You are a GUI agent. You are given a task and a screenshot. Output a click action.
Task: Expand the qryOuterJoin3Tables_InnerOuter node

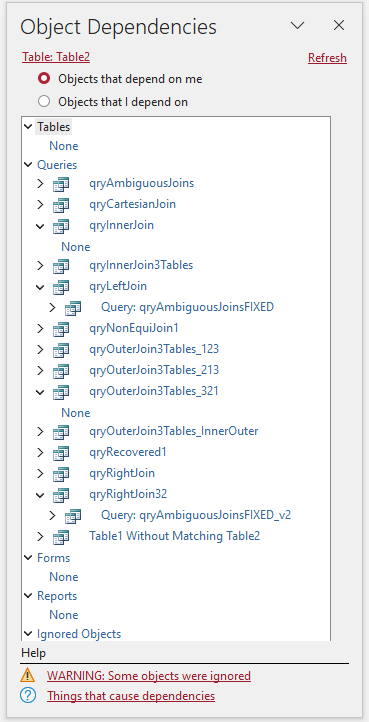point(41,432)
